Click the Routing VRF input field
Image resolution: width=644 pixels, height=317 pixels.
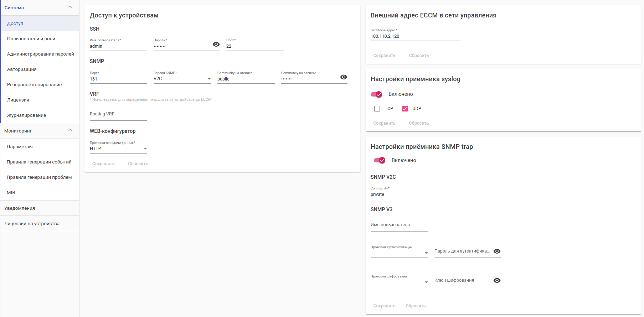[x=118, y=114]
